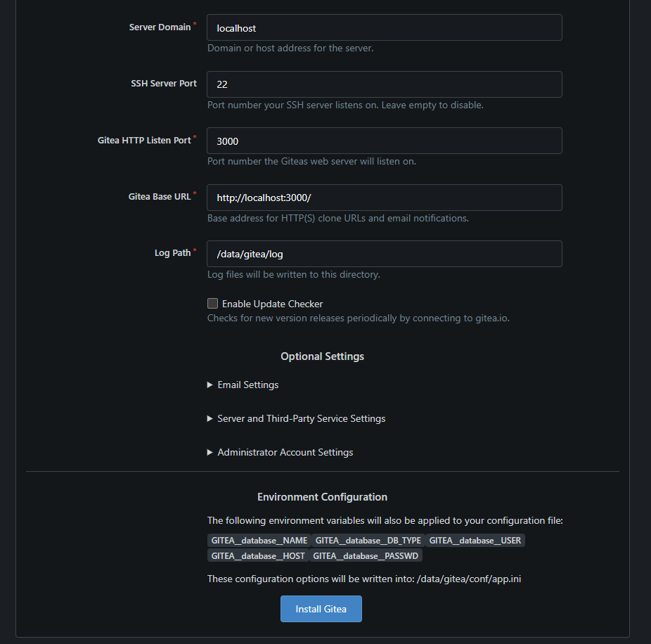Click 'The following environment variables' sentence
Image resolution: width=651 pixels, height=644 pixels.
[x=385, y=521]
